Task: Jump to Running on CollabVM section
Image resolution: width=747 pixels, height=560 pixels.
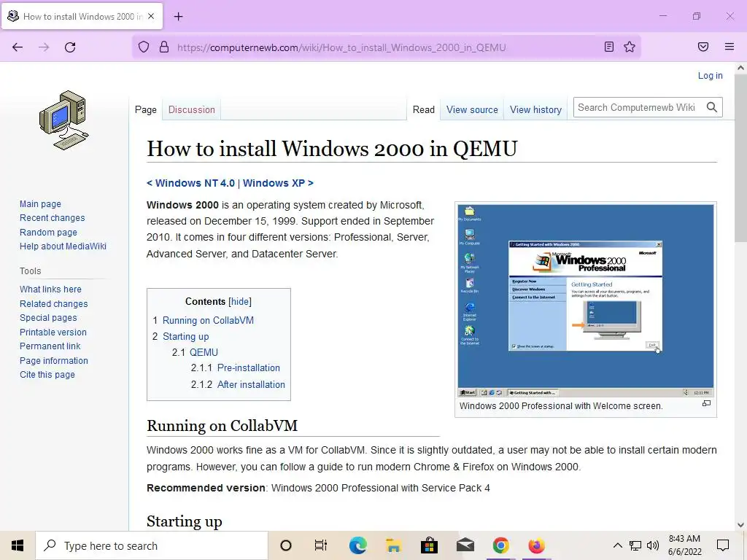Action: point(208,321)
